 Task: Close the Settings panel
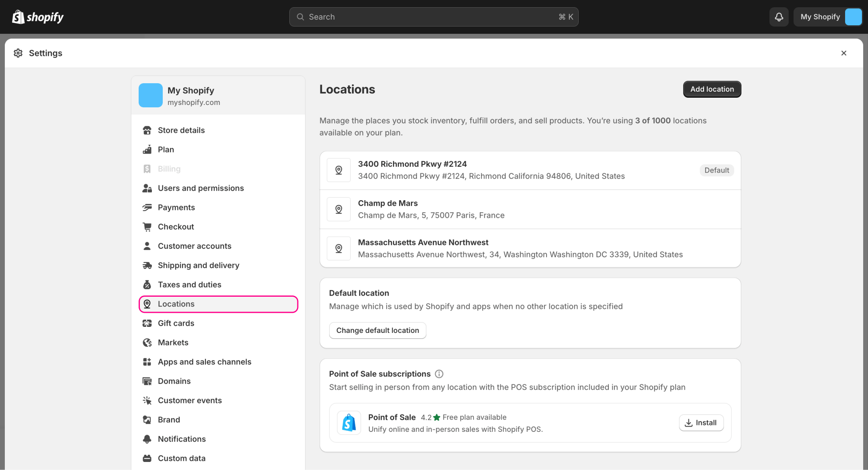click(x=844, y=53)
